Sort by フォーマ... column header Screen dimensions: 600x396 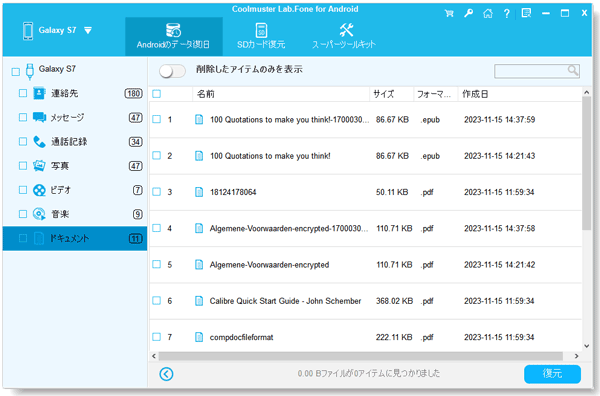[x=436, y=94]
